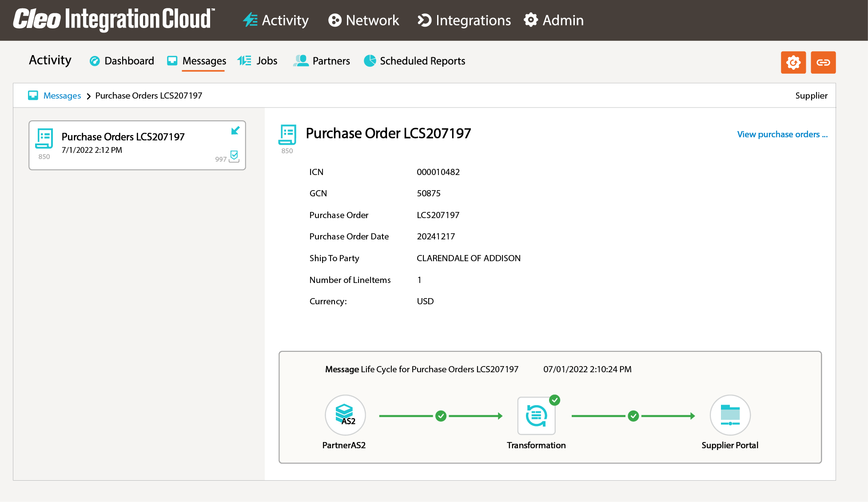The width and height of the screenshot is (868, 502).
Task: Open the Supplier Portal icon in lifecycle
Action: (x=730, y=415)
